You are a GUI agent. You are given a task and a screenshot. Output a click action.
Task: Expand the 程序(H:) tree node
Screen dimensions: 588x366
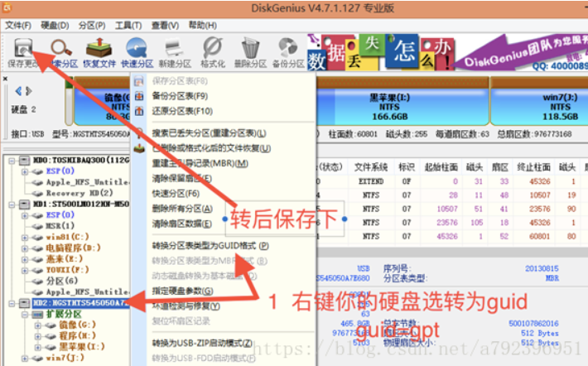pyautogui.click(x=37, y=336)
